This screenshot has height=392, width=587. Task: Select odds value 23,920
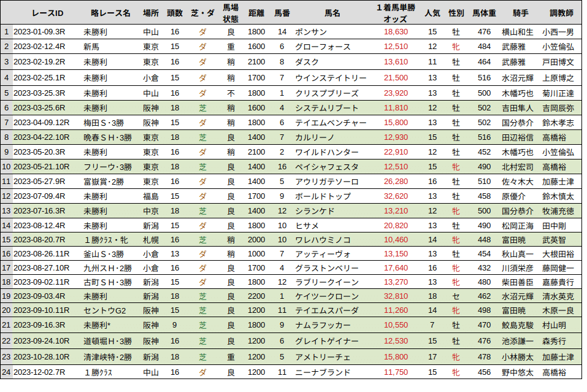tap(396, 93)
